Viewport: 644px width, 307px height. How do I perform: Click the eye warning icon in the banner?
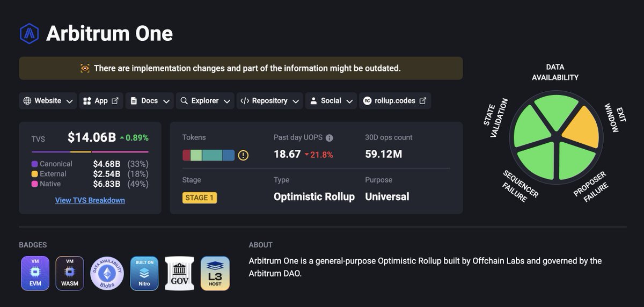(x=85, y=68)
